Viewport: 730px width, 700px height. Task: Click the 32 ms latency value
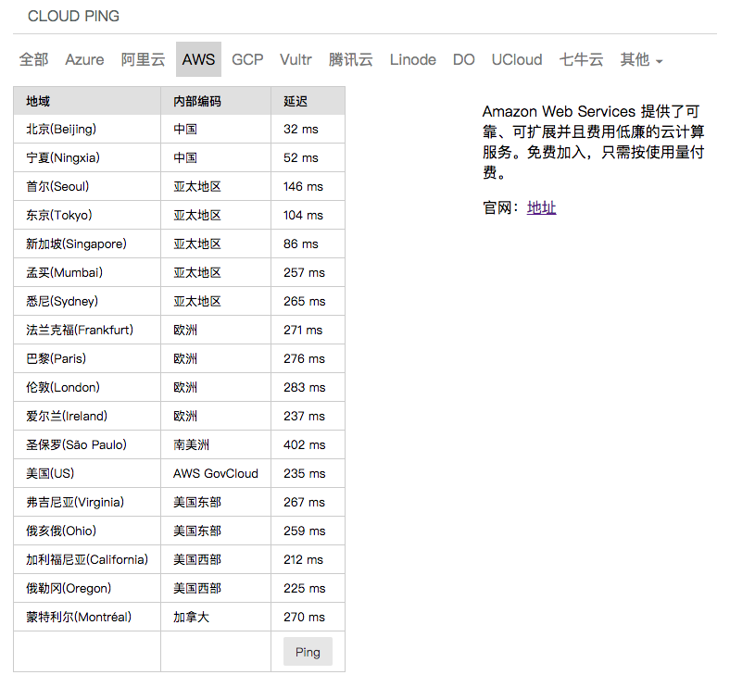301,129
